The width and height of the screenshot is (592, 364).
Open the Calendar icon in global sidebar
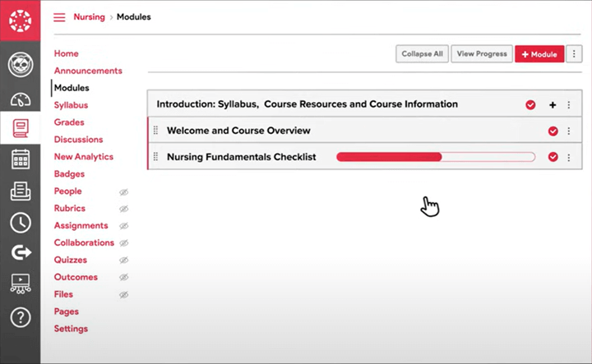21,159
